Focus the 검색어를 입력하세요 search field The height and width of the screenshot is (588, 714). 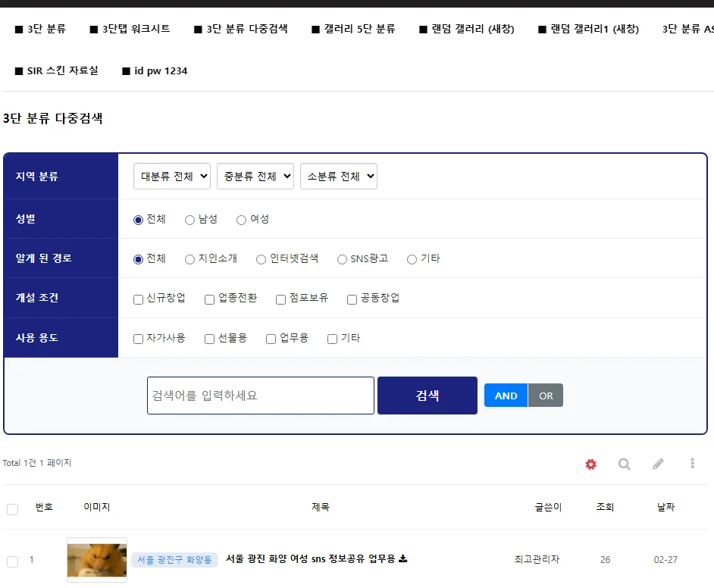coord(261,396)
